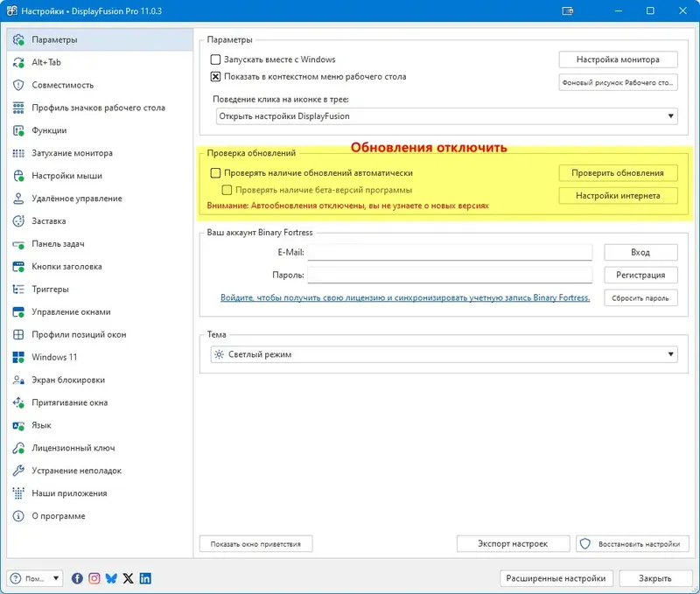Expand the Пом dropdown at bottom left

pyautogui.click(x=57, y=578)
